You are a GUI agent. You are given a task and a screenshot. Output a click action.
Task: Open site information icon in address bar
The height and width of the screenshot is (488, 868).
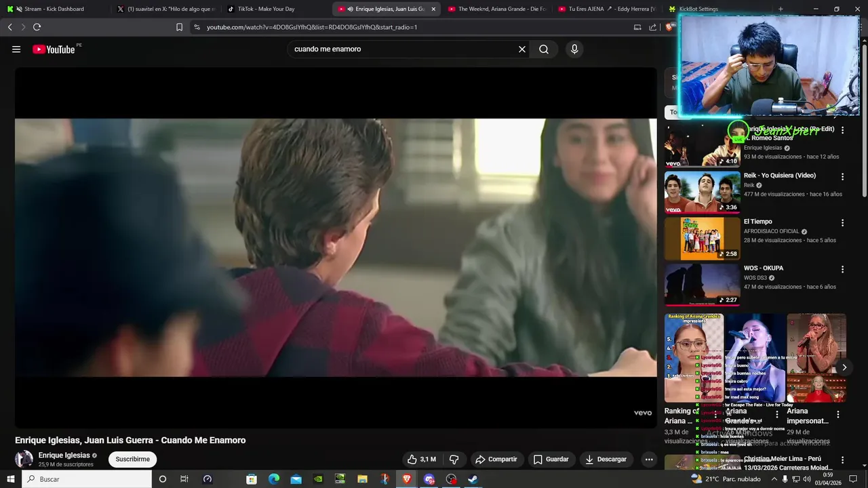click(x=197, y=27)
